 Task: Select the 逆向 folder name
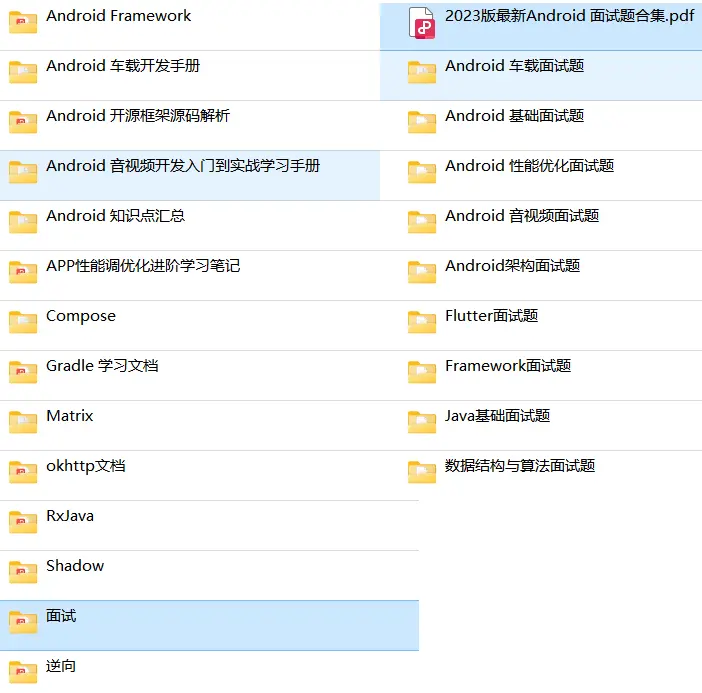pyautogui.click(x=61, y=666)
